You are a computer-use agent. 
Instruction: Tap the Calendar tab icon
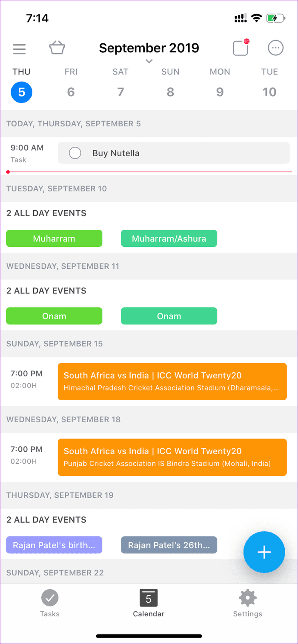tap(149, 598)
